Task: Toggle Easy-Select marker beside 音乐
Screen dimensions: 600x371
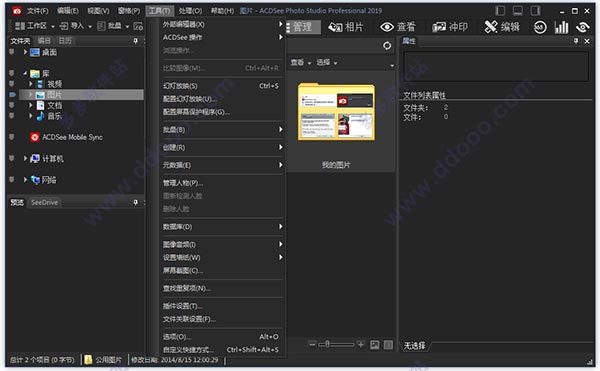Action: click(x=12, y=115)
